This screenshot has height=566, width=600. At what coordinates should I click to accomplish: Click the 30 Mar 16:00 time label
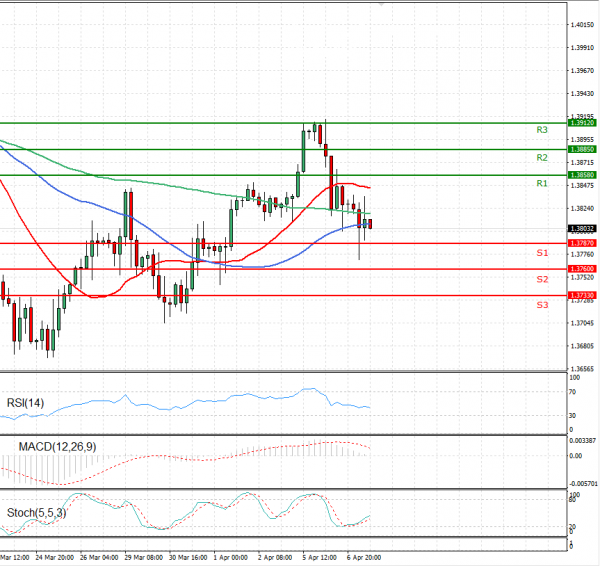188,558
